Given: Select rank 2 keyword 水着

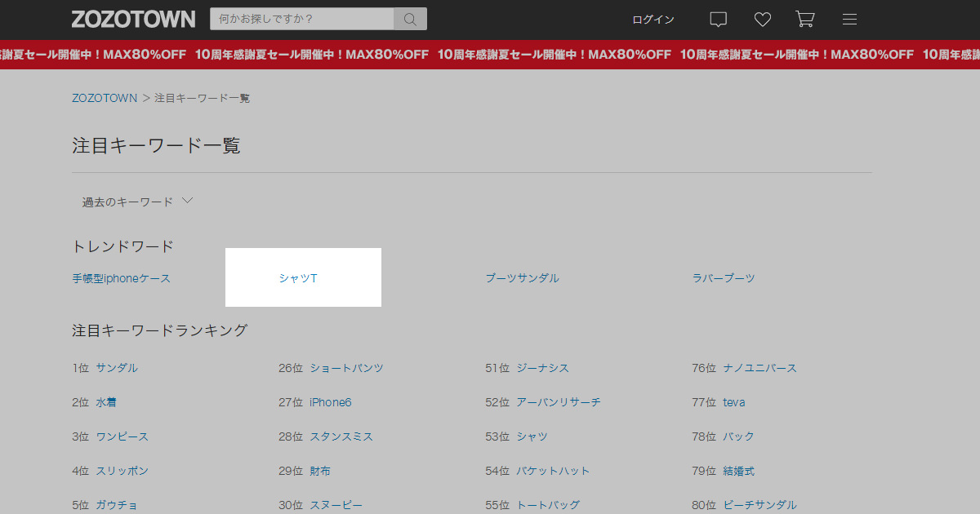Looking at the screenshot, I should 106,402.
